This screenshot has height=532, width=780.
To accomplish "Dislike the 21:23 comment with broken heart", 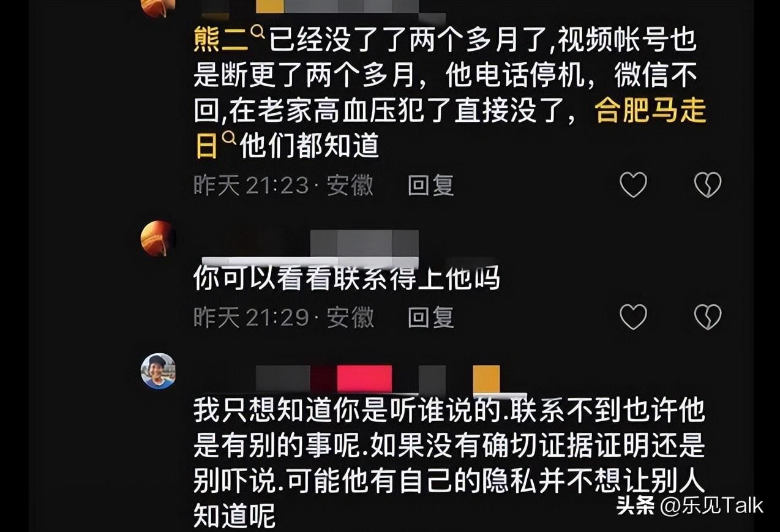I will click(708, 184).
